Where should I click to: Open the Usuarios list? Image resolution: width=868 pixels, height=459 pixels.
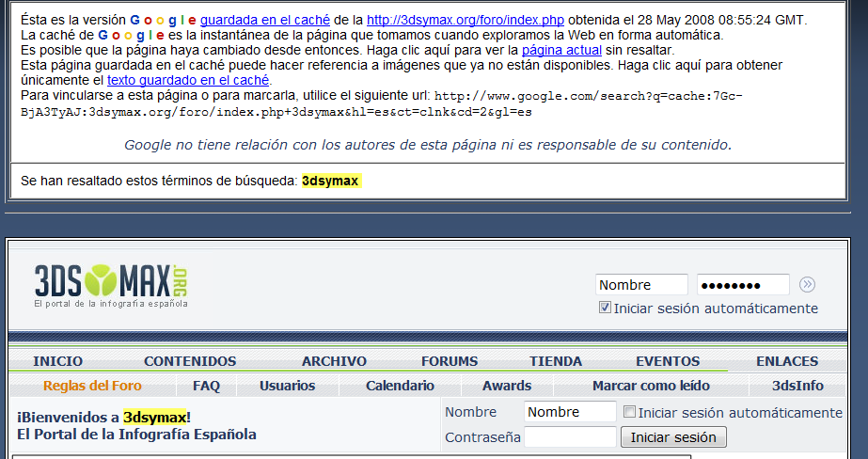click(x=288, y=386)
